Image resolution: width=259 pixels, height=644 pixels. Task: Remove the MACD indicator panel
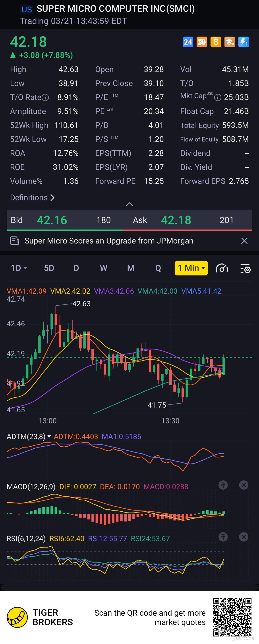click(244, 485)
